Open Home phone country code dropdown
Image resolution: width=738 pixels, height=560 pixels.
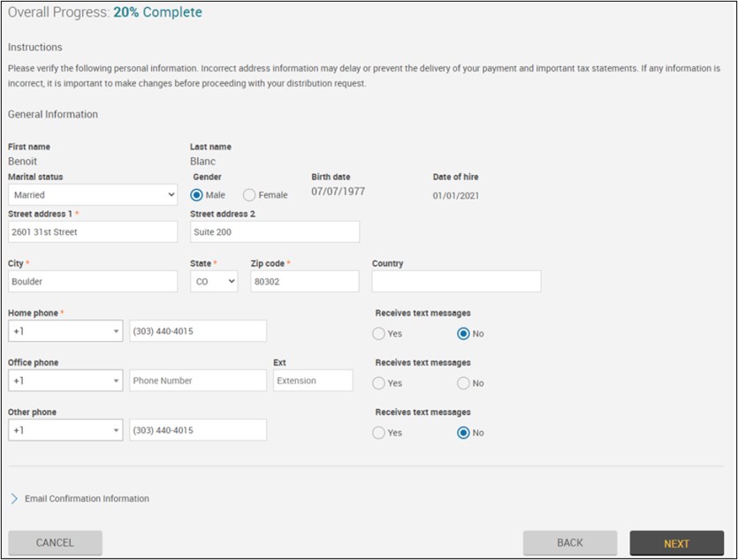point(65,331)
